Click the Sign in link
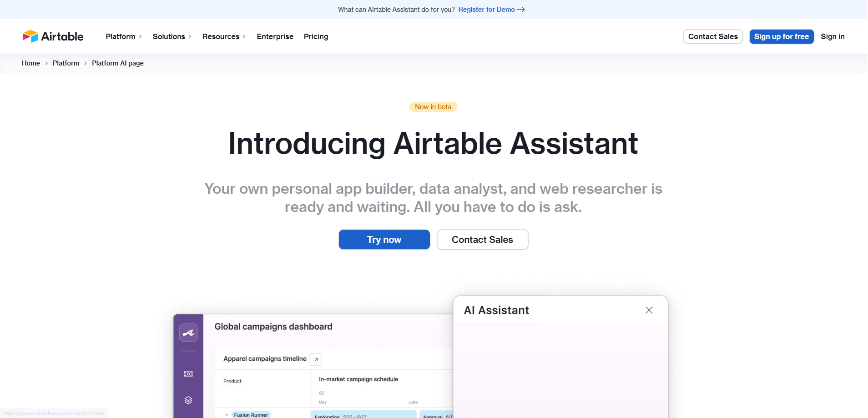 point(833,36)
